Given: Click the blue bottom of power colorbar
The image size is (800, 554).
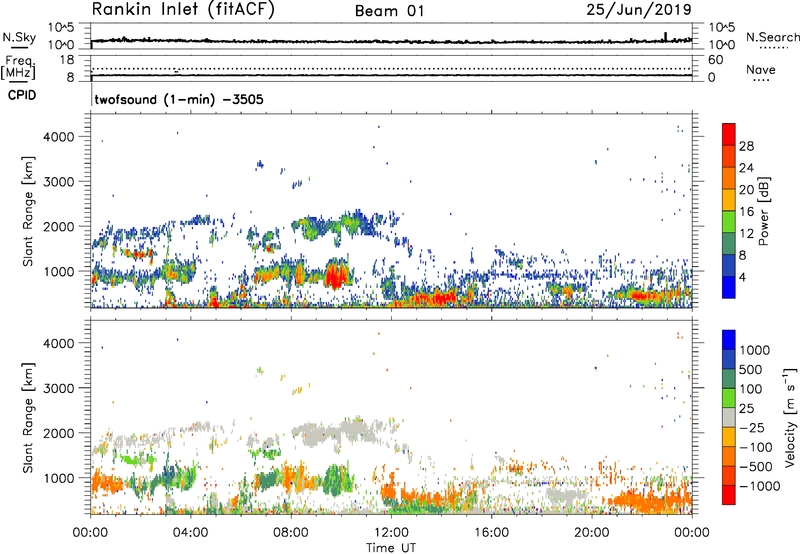Looking at the screenshot, I should [x=729, y=287].
